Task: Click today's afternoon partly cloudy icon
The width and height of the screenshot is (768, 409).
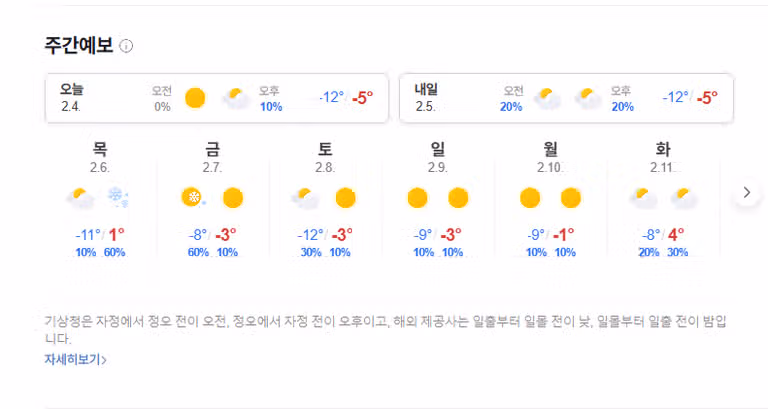Action: click(x=236, y=98)
